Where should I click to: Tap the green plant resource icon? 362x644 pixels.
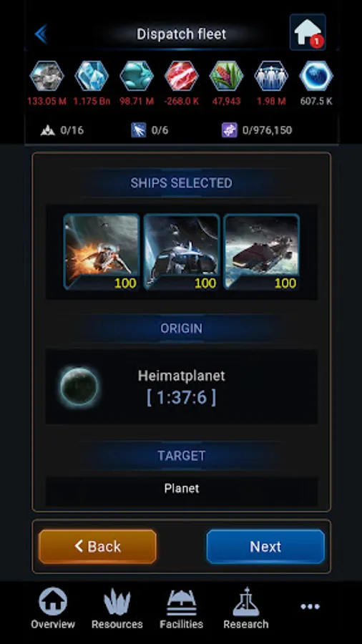tap(226, 76)
